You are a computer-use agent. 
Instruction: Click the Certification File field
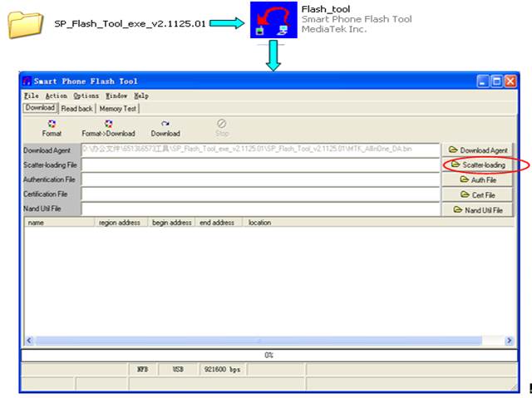[260, 194]
